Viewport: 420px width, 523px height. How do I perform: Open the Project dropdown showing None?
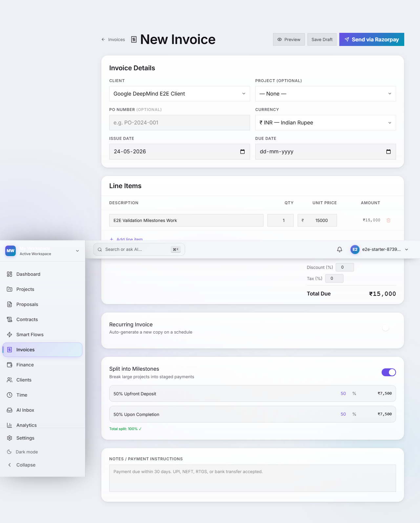(x=325, y=94)
